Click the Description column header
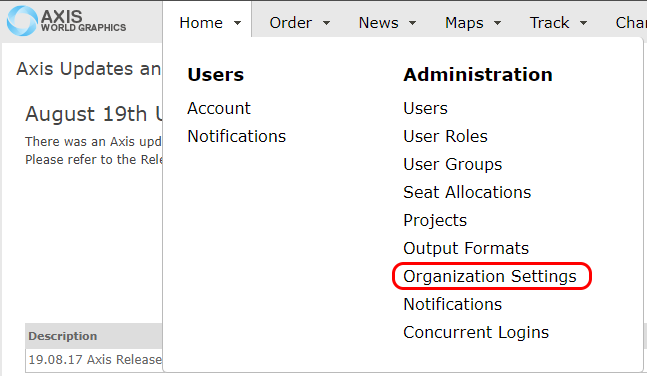The height and width of the screenshot is (376, 647). tap(63, 336)
